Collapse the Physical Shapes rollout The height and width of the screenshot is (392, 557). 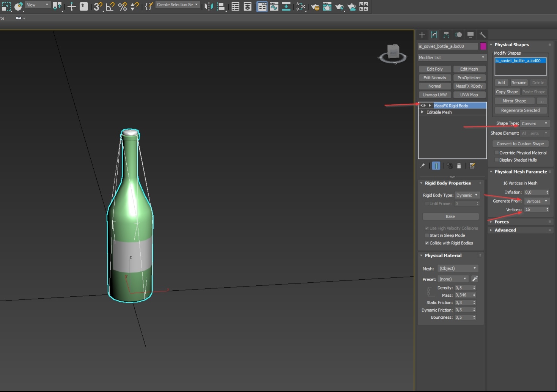511,45
